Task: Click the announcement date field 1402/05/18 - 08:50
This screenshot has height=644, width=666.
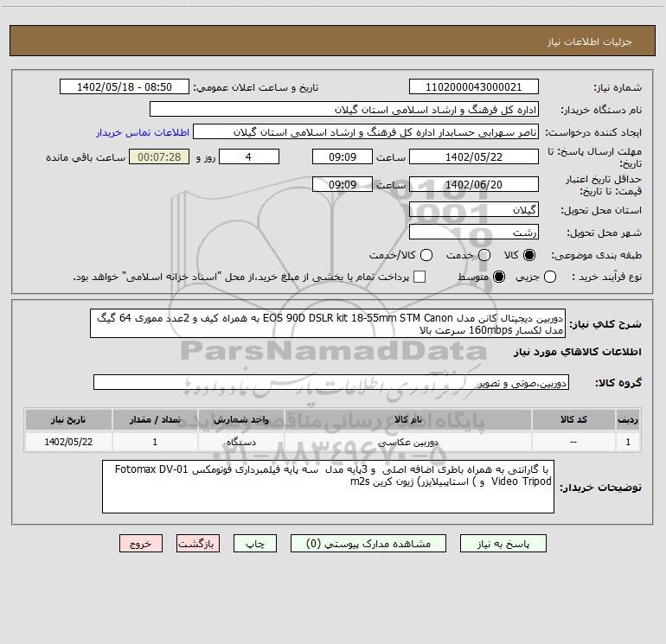Action: [x=125, y=87]
